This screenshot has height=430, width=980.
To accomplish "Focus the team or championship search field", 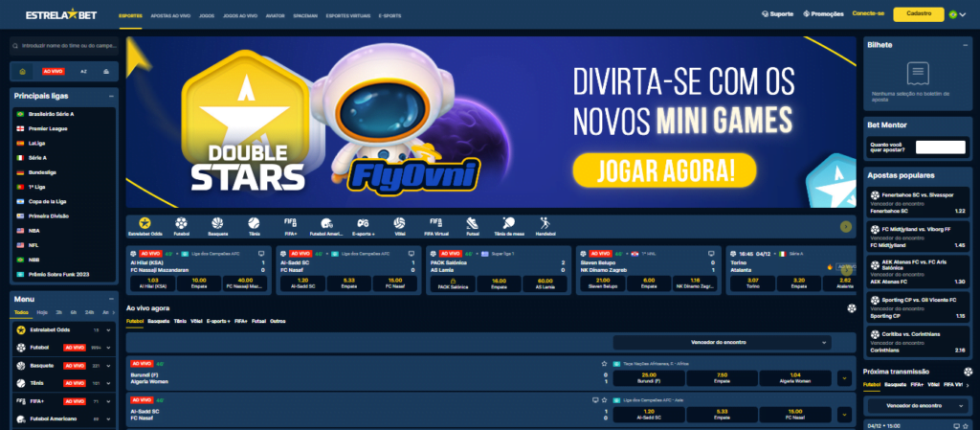I will coord(64,46).
